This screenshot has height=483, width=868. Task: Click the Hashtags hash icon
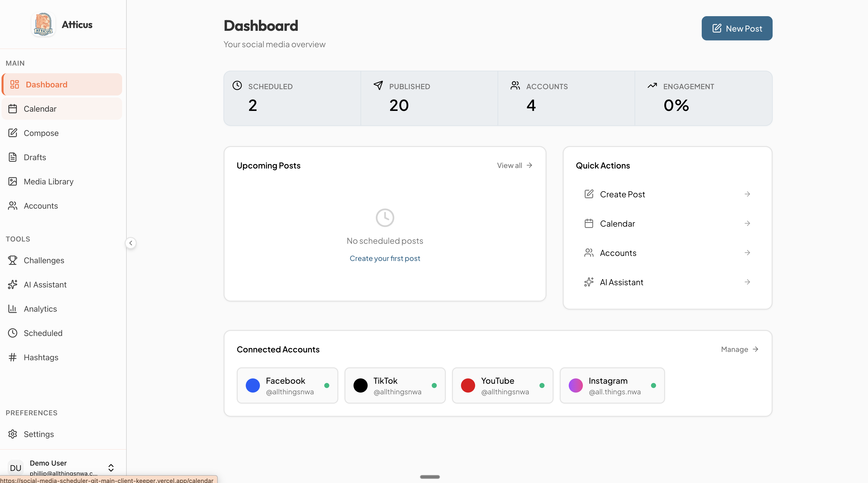[13, 357]
